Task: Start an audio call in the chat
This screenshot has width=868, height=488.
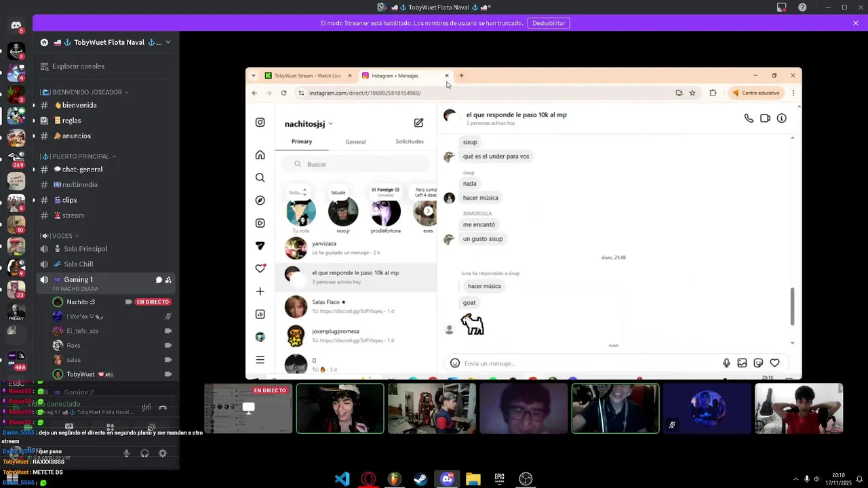Action: 749,118
